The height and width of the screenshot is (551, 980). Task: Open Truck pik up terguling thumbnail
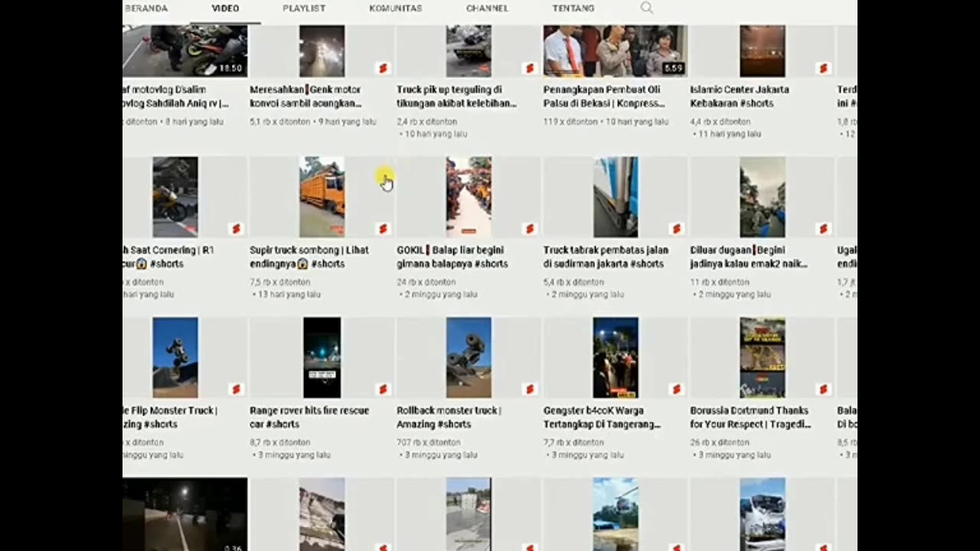469,51
